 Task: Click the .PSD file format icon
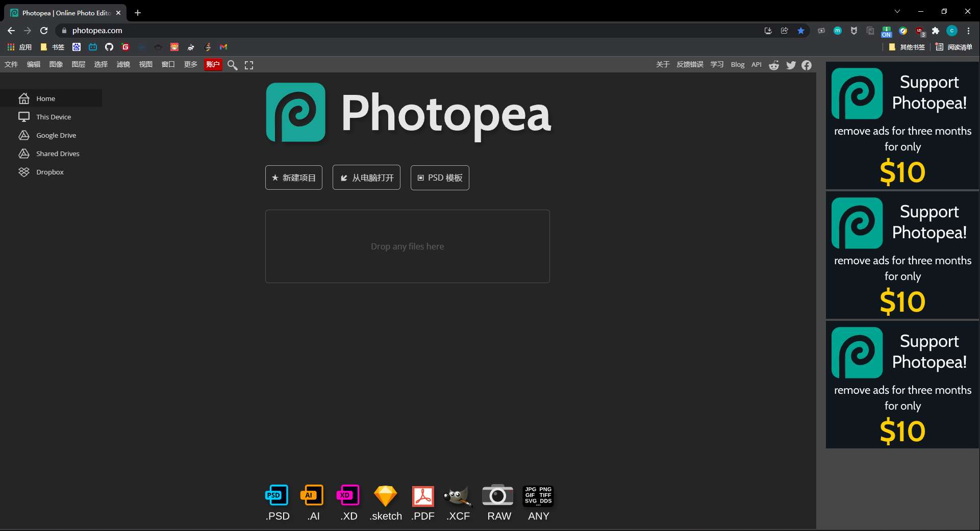tap(277, 495)
